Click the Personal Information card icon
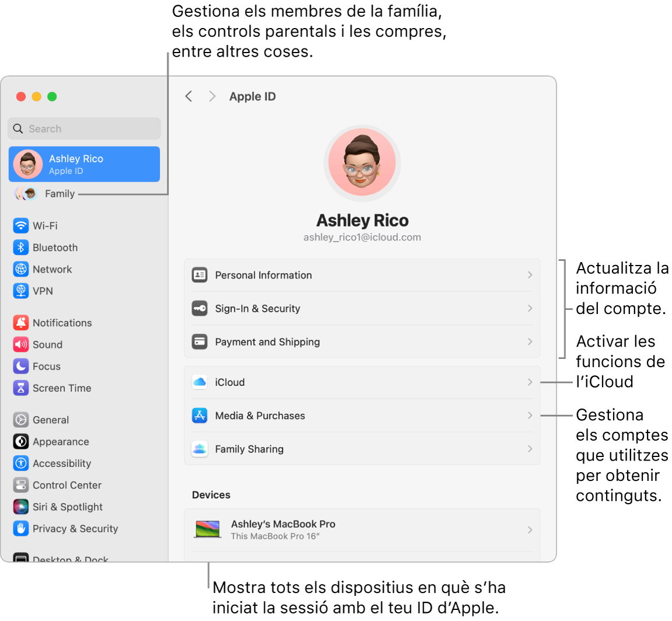This screenshot has width=672, height=621. (199, 275)
